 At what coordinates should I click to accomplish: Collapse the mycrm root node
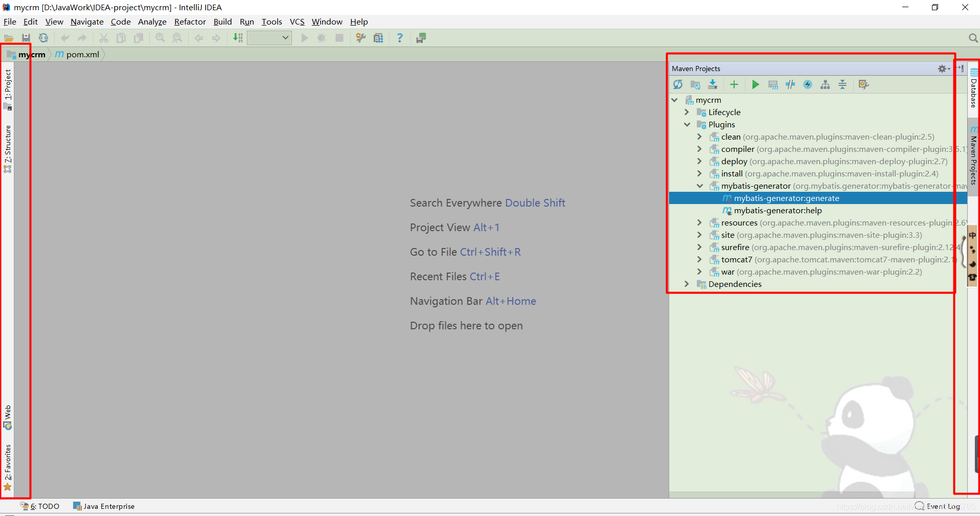[675, 100]
